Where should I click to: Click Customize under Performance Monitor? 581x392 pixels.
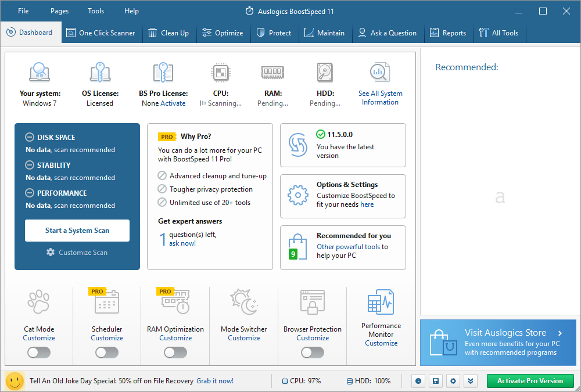pos(381,343)
